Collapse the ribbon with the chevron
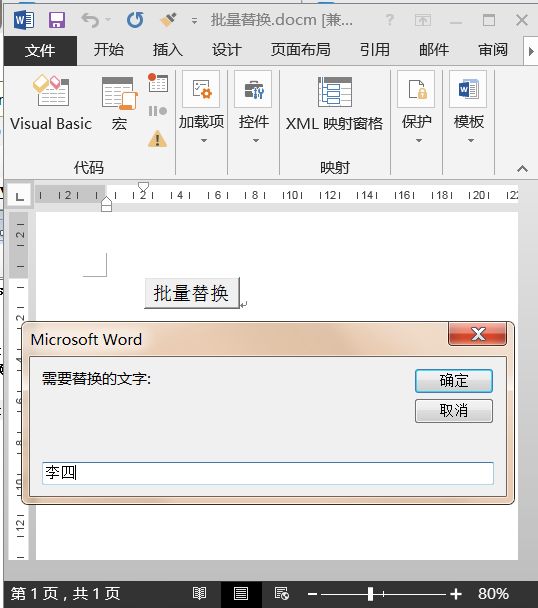 [x=522, y=169]
